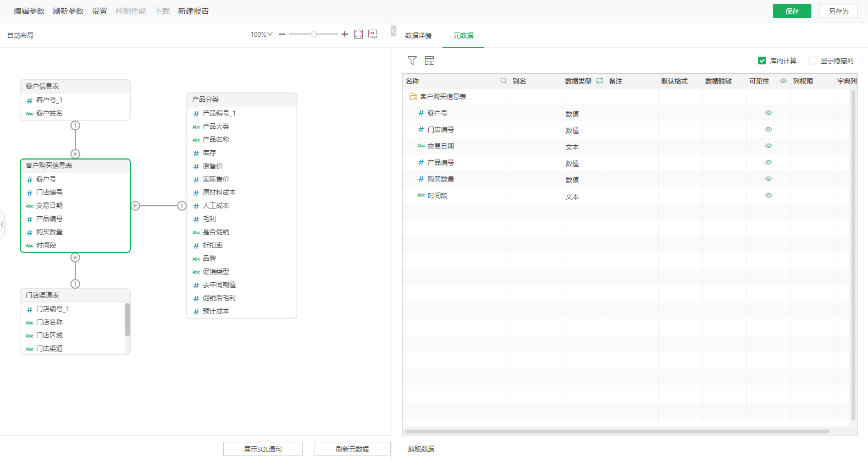The image size is (868, 461).
Task: Toggle visibility of 门店编号 field
Action: tap(769, 129)
